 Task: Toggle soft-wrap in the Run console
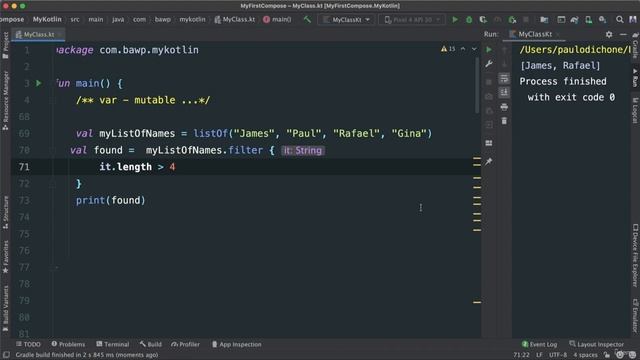pos(504,78)
